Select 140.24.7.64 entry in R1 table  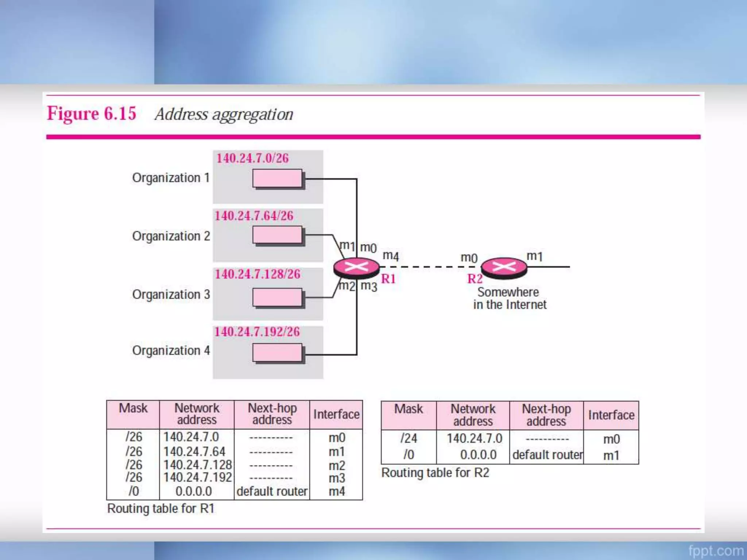point(194,452)
